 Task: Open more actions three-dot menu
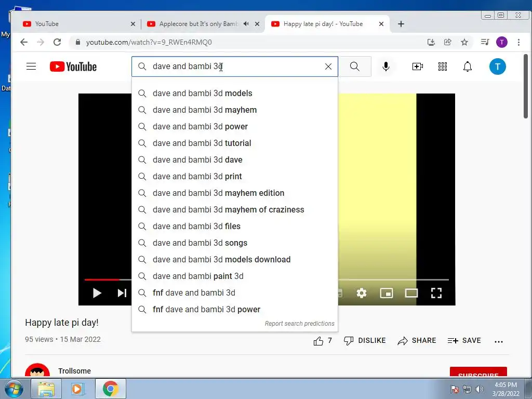tap(499, 342)
